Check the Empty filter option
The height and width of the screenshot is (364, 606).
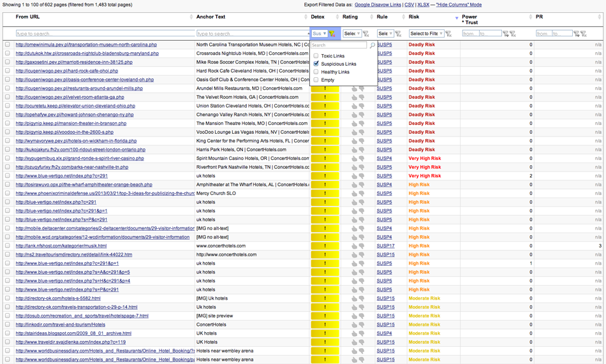click(x=316, y=80)
